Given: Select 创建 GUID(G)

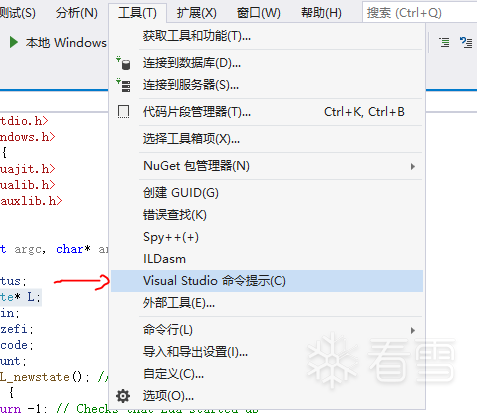Looking at the screenshot, I should tap(267, 193).
